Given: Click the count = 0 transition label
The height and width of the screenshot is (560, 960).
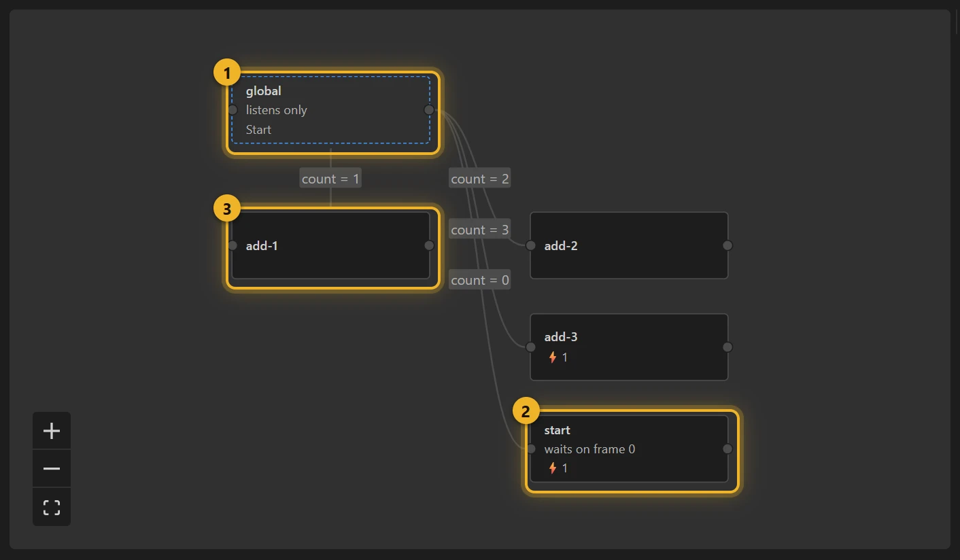Looking at the screenshot, I should (479, 280).
